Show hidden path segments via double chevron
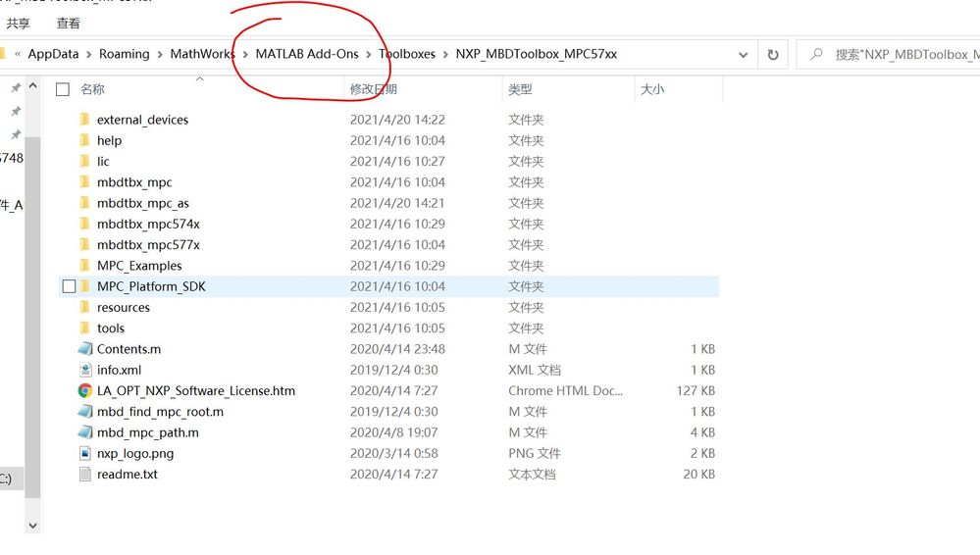 18,54
